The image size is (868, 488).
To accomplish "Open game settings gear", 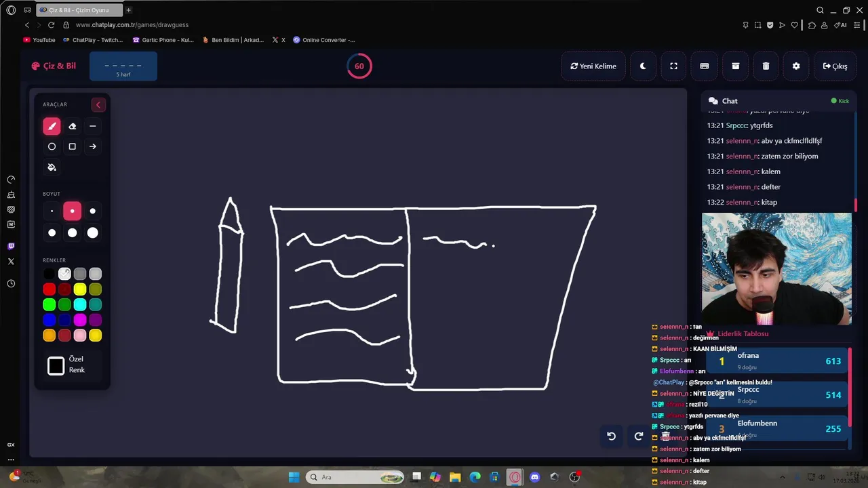I will click(x=796, y=66).
